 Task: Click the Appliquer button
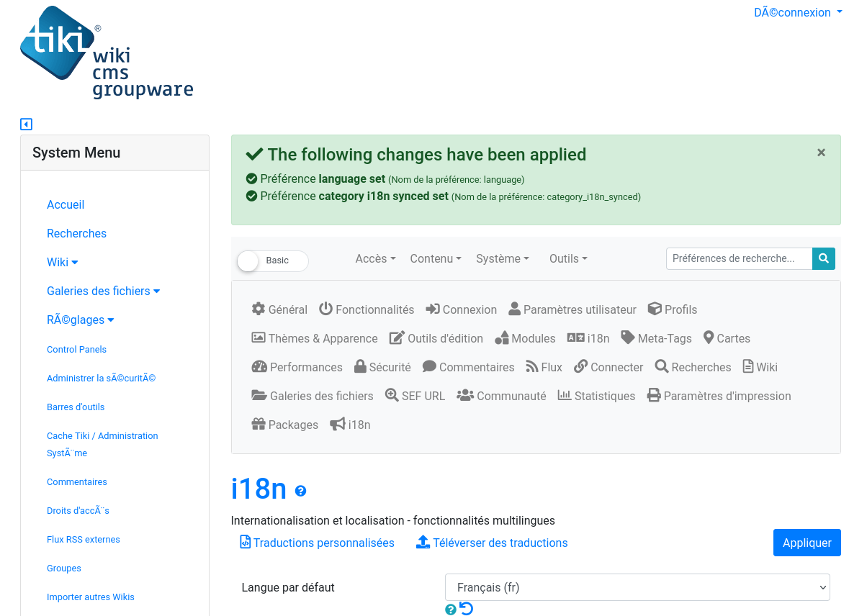click(807, 543)
